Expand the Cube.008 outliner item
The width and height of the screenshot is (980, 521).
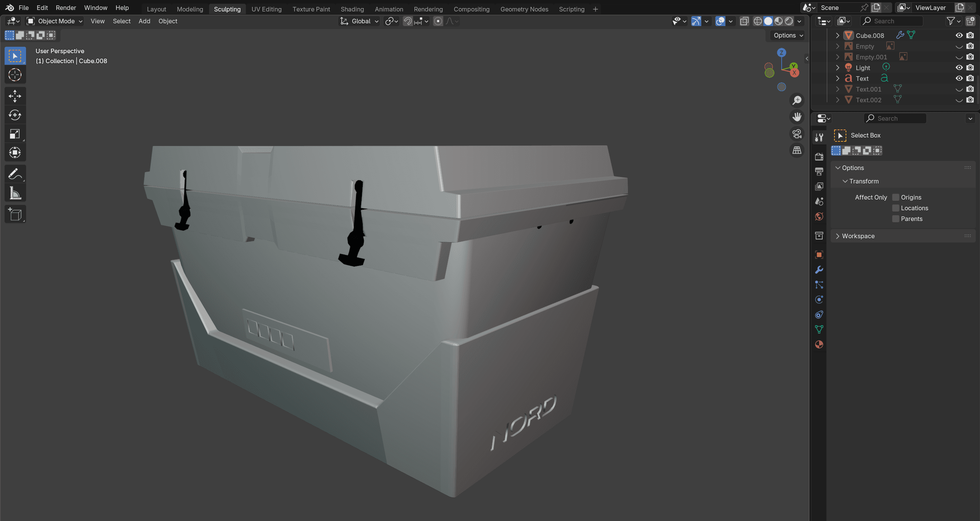(x=838, y=35)
